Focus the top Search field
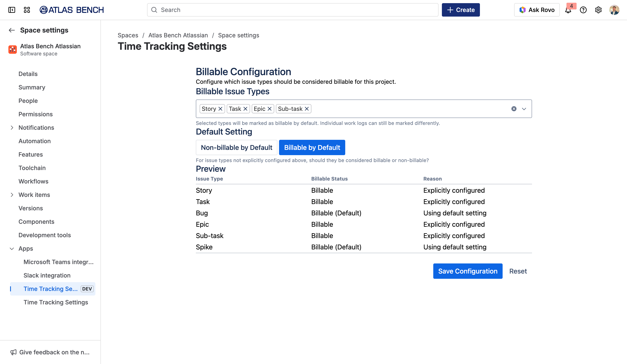 point(292,10)
